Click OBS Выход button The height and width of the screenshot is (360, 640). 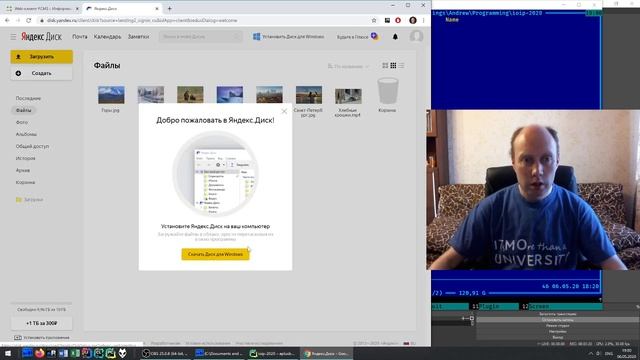[x=558, y=338]
